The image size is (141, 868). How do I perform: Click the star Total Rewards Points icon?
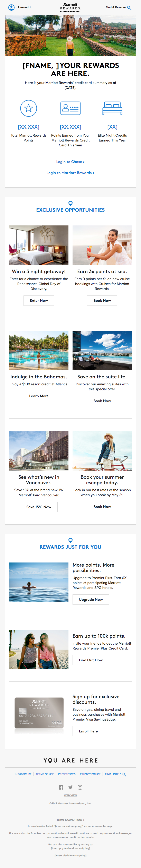(x=29, y=108)
